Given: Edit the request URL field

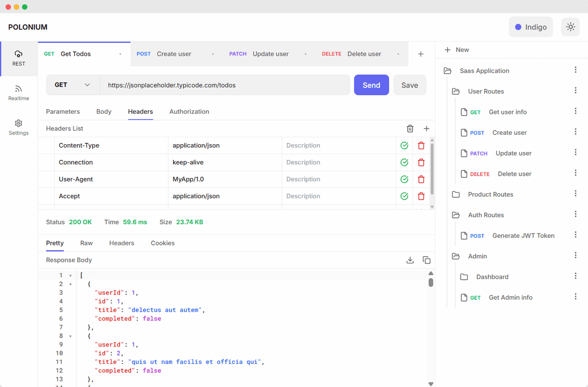Looking at the screenshot, I should [x=225, y=85].
